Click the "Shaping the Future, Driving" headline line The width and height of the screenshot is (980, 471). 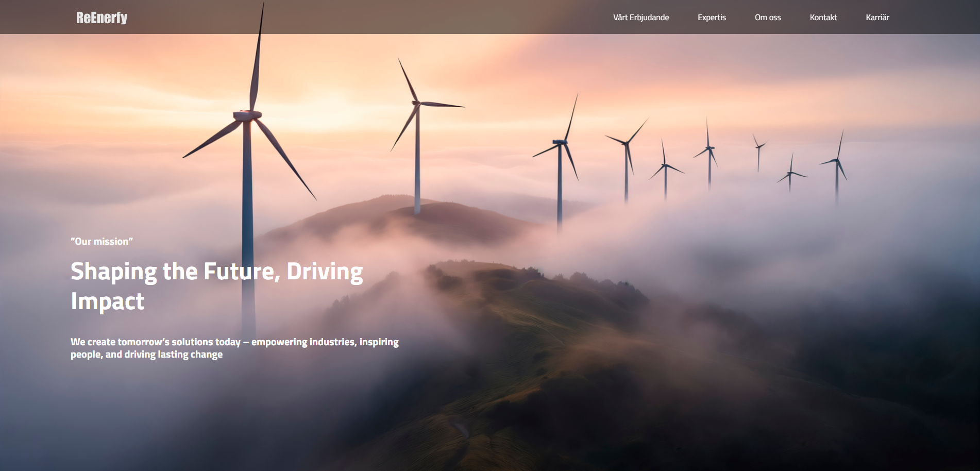tap(216, 272)
